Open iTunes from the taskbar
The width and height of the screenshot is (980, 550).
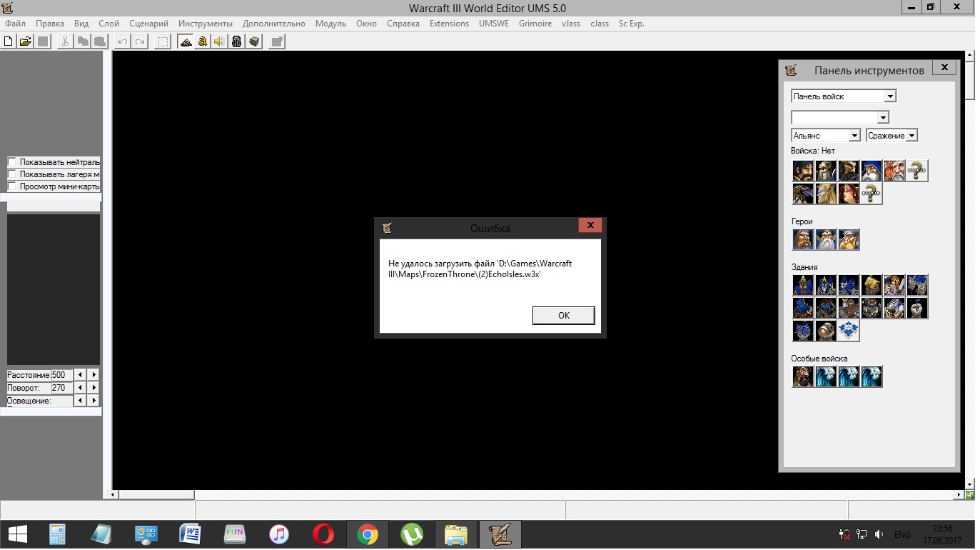278,534
